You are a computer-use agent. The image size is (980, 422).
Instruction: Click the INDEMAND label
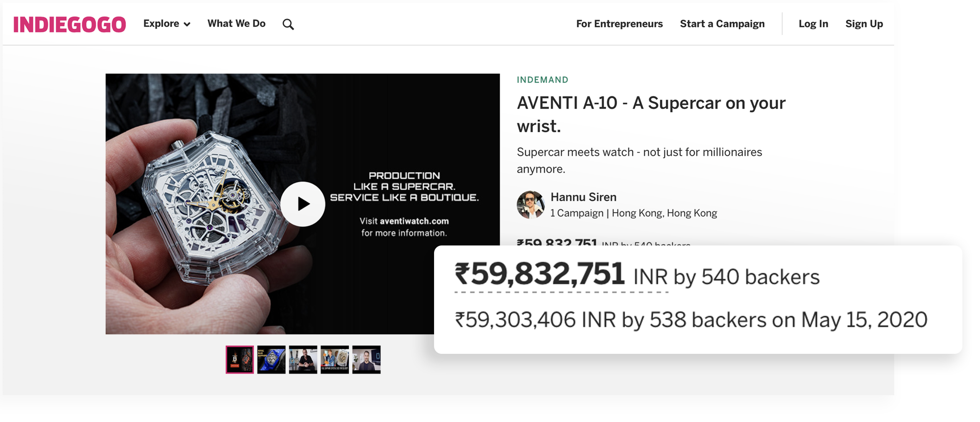[542, 80]
